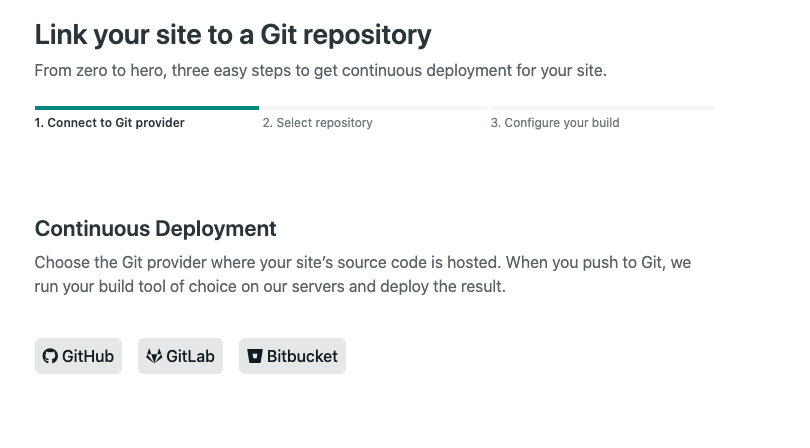Click the Continuous Deployment heading
This screenshot has width=810, height=448.
click(x=155, y=229)
